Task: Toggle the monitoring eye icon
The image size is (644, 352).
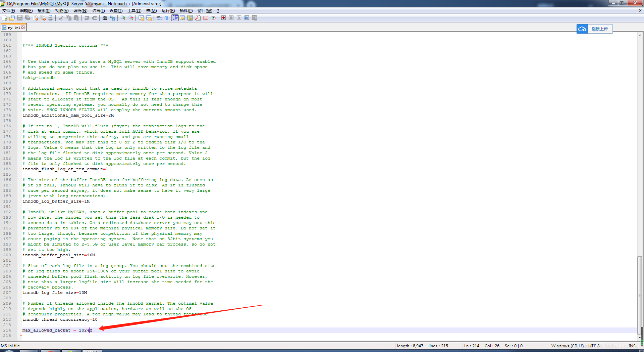Action: pos(213,18)
